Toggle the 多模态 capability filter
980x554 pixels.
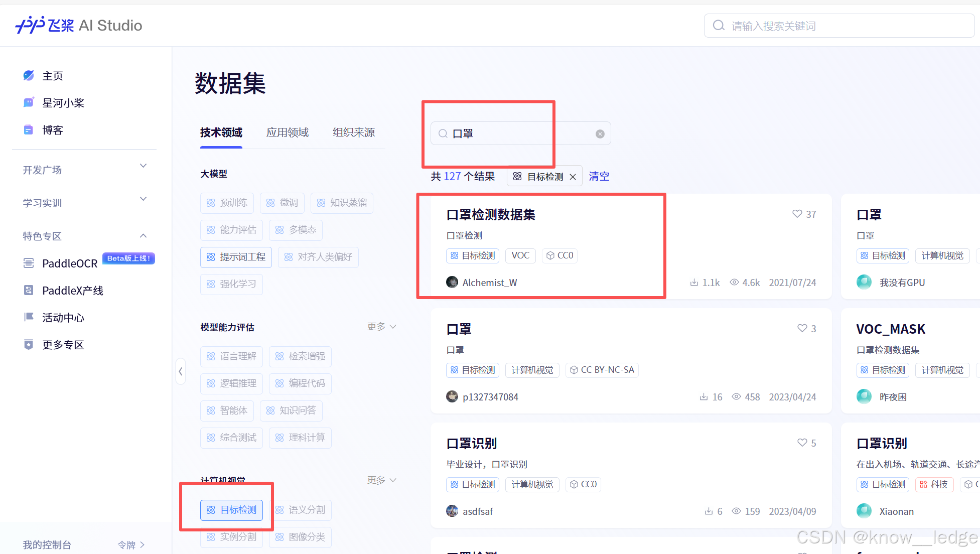click(296, 230)
